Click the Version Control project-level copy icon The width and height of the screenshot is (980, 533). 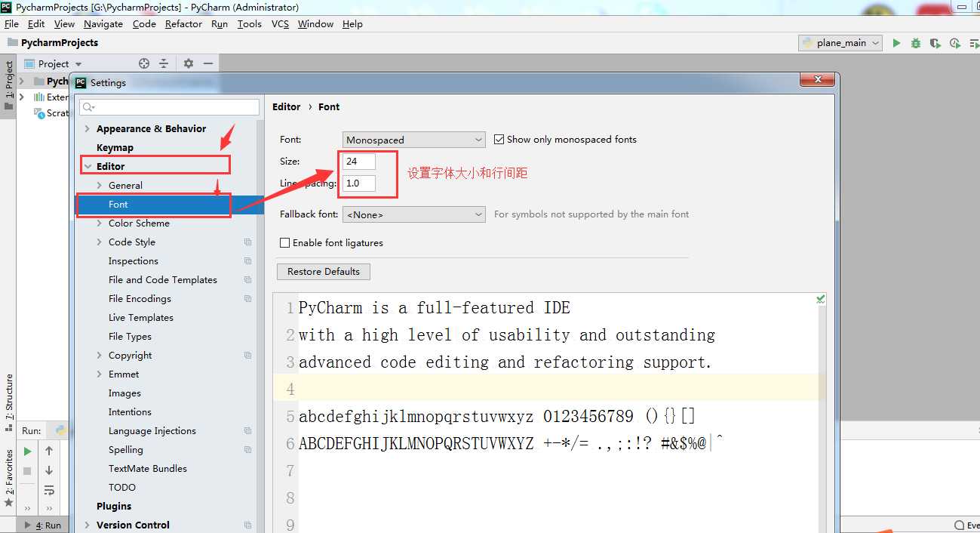(247, 525)
